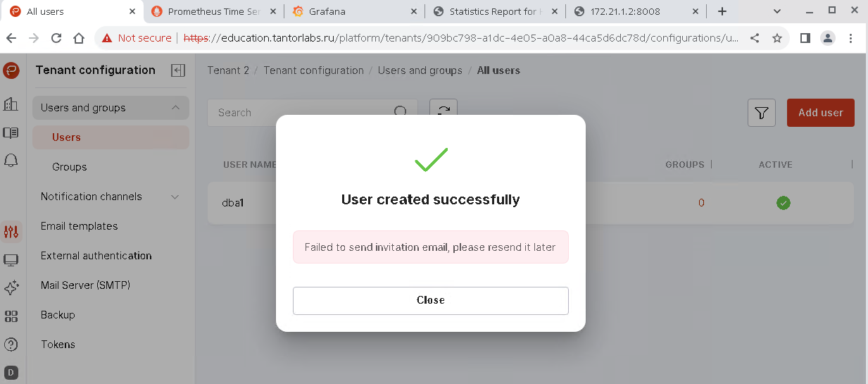Close the user created dialog

pos(430,300)
